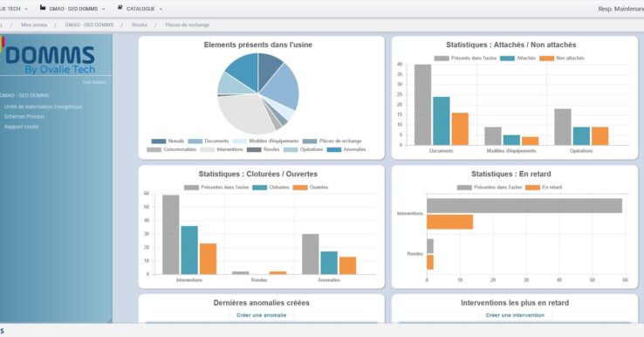Expand the OVALIE TECH dropdown caret

click(26, 9)
